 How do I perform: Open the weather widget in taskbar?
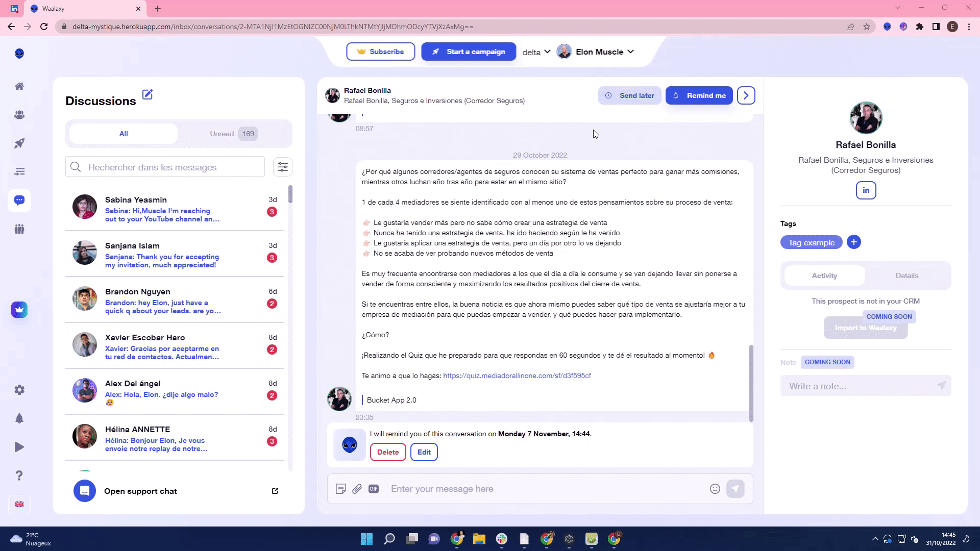coord(31,539)
